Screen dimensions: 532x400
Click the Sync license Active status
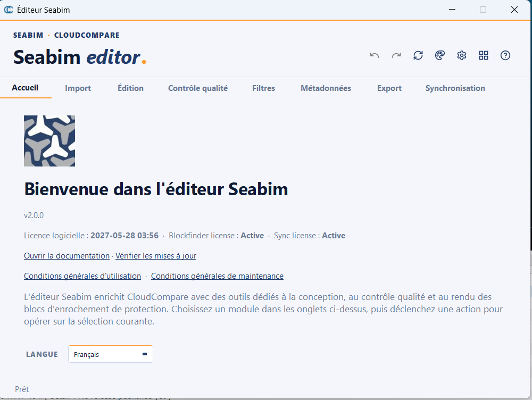tap(334, 236)
